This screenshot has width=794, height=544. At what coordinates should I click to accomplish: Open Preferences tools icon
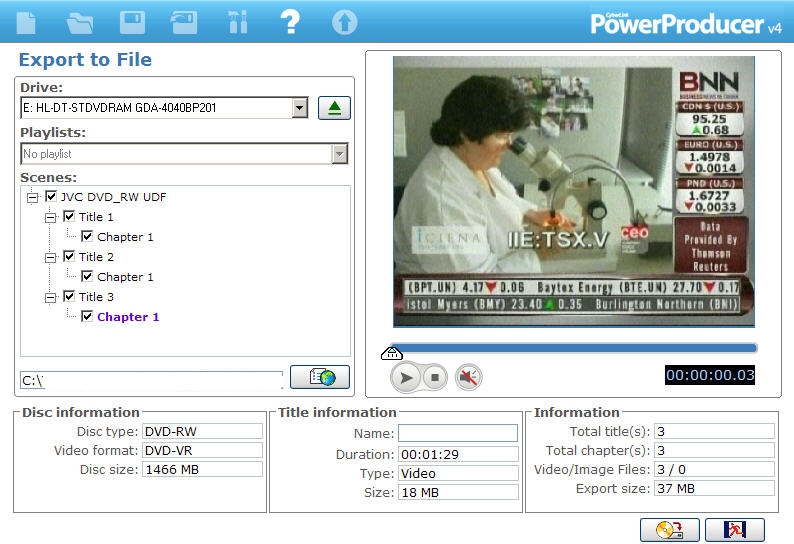pyautogui.click(x=237, y=22)
